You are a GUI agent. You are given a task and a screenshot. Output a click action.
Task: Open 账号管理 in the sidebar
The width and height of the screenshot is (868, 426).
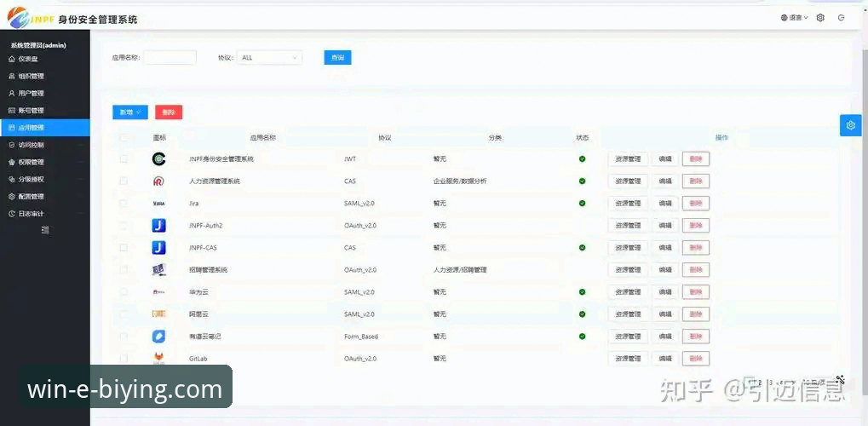(45, 111)
